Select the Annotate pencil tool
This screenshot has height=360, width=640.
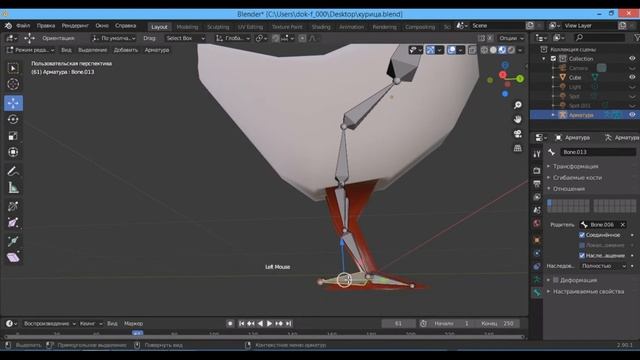pos(13,171)
